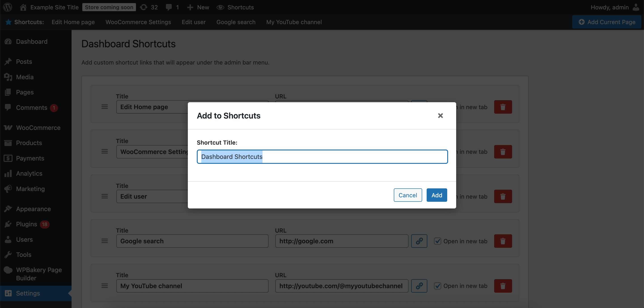The height and width of the screenshot is (308, 644).
Task: Click the Shortcuts eye icon in admin bar
Action: click(221, 7)
